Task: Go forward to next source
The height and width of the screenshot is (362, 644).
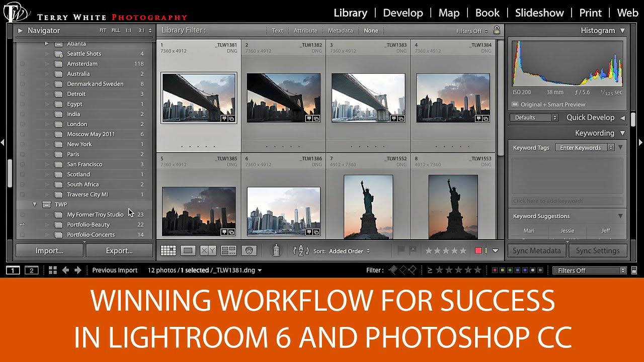Action: click(77, 270)
